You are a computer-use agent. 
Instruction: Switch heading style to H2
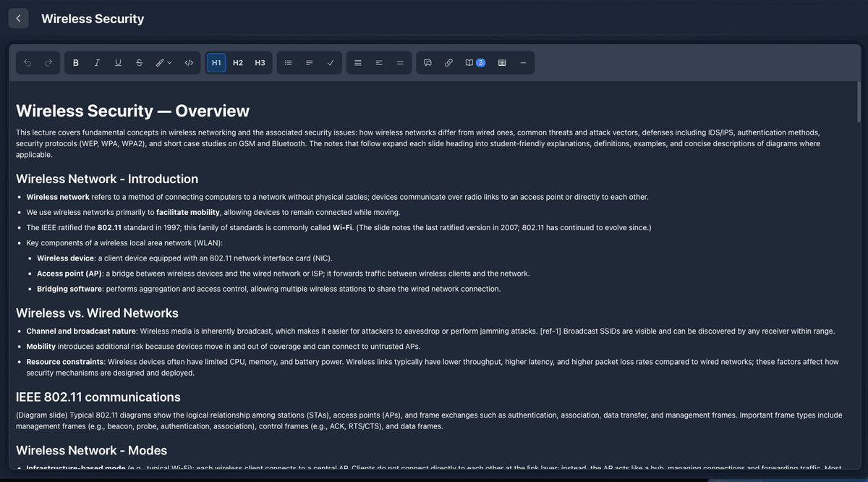click(x=238, y=62)
